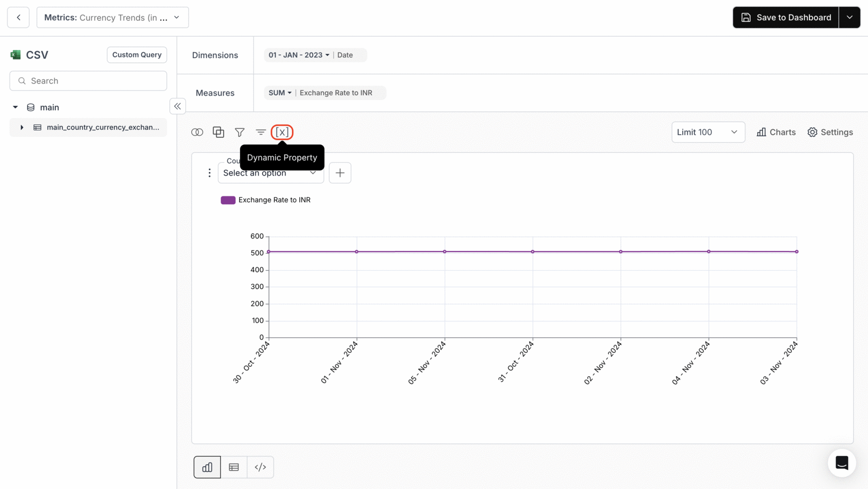Open the Dynamic Property tool

pyautogui.click(x=282, y=132)
